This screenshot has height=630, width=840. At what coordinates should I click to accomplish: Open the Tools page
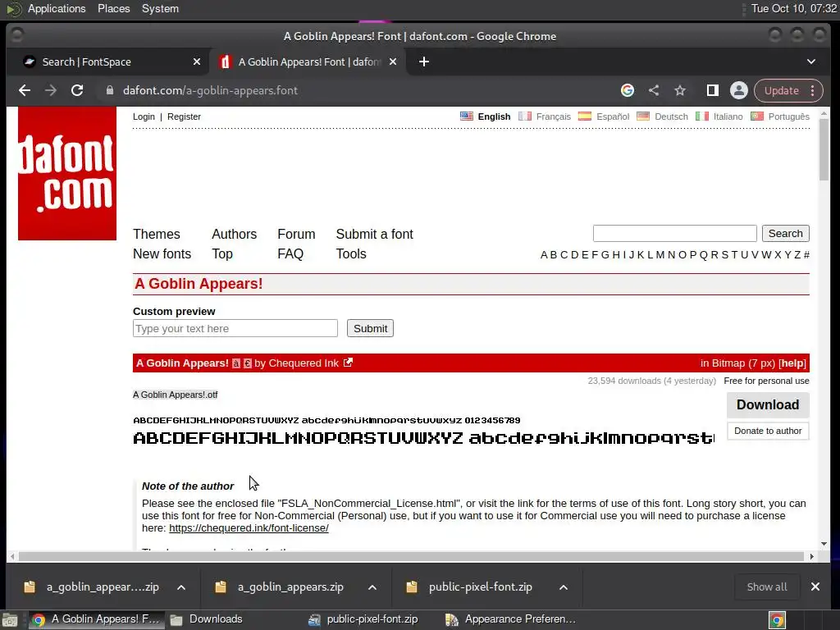(x=351, y=254)
